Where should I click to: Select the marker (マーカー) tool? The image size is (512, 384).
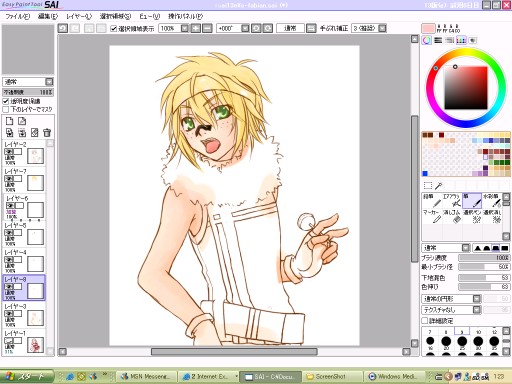click(x=432, y=216)
